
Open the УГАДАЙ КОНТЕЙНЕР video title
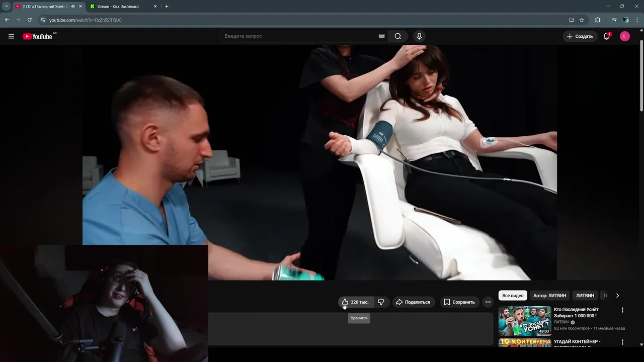pos(577,343)
